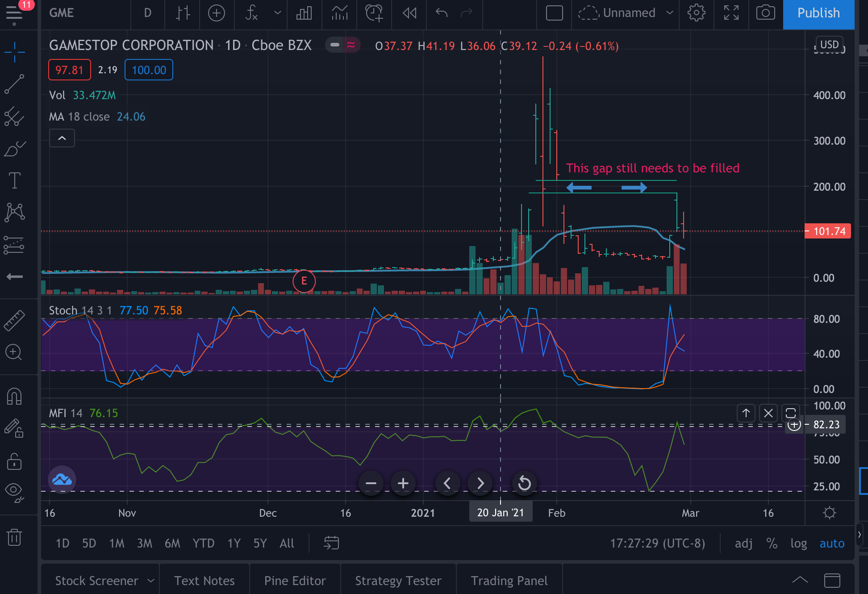Toggle stay in drawing mode lock-pencil
The image size is (868, 594).
coord(14,429)
